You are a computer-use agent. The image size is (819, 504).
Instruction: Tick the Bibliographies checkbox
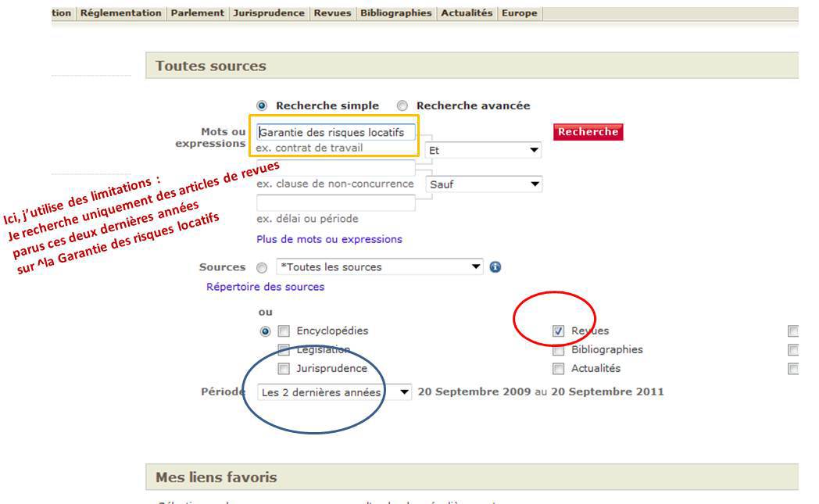[x=558, y=350]
